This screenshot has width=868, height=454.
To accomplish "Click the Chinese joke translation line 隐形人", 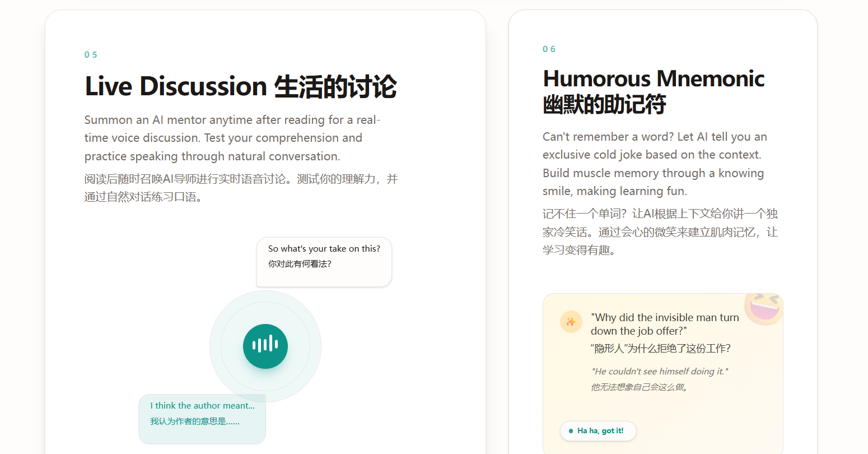I will point(661,349).
